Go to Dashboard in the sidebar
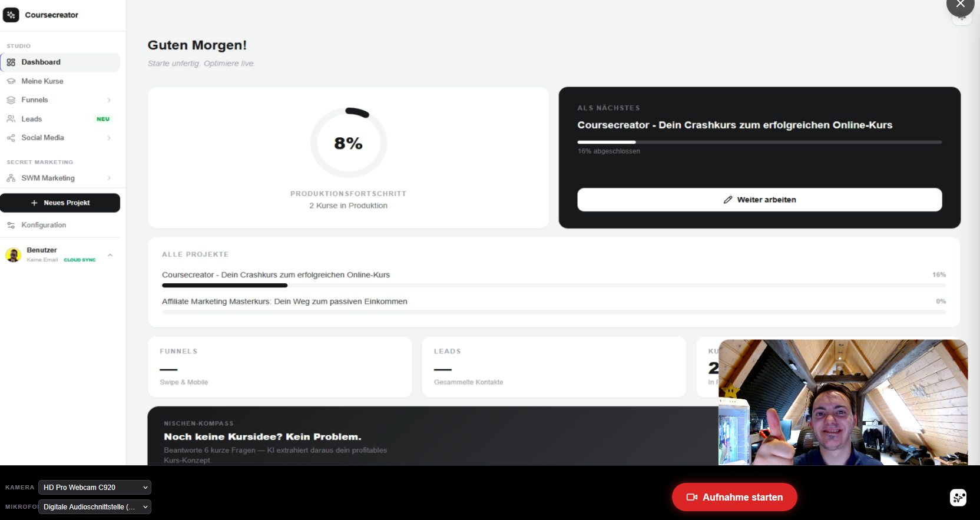The height and width of the screenshot is (520, 980). pos(60,62)
